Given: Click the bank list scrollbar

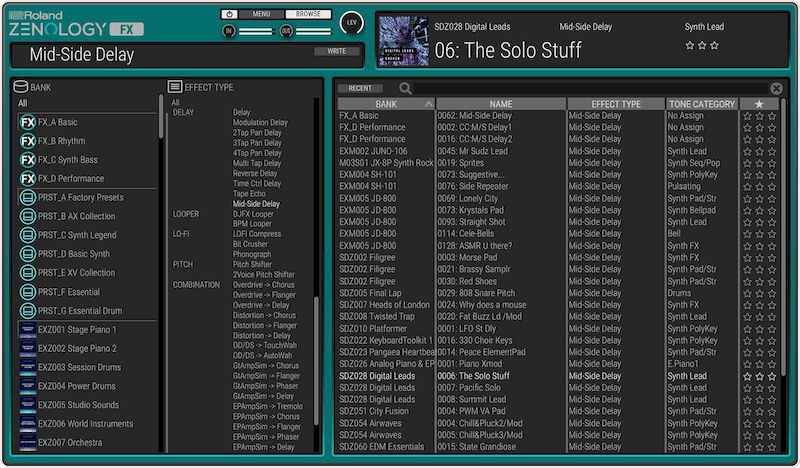Looking at the screenshot, I should 161,116.
